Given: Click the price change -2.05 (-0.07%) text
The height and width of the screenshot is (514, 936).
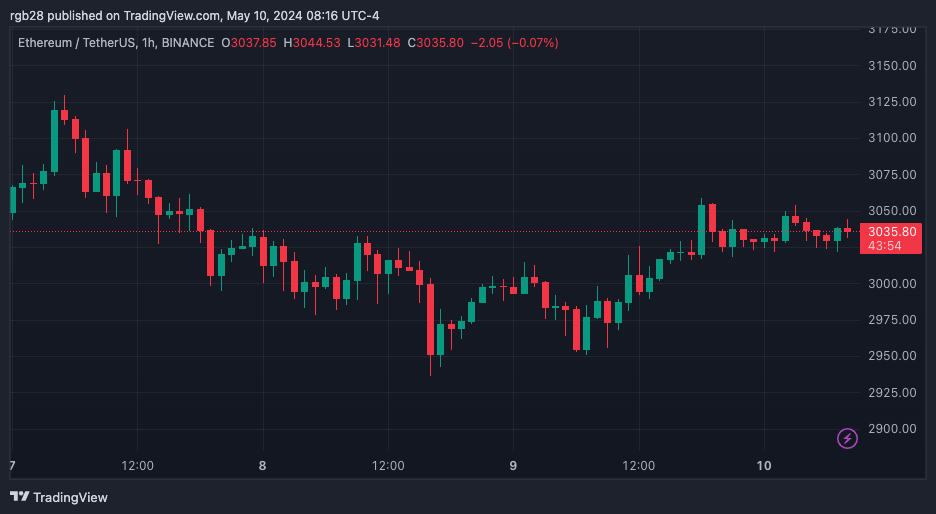Looking at the screenshot, I should (515, 43).
